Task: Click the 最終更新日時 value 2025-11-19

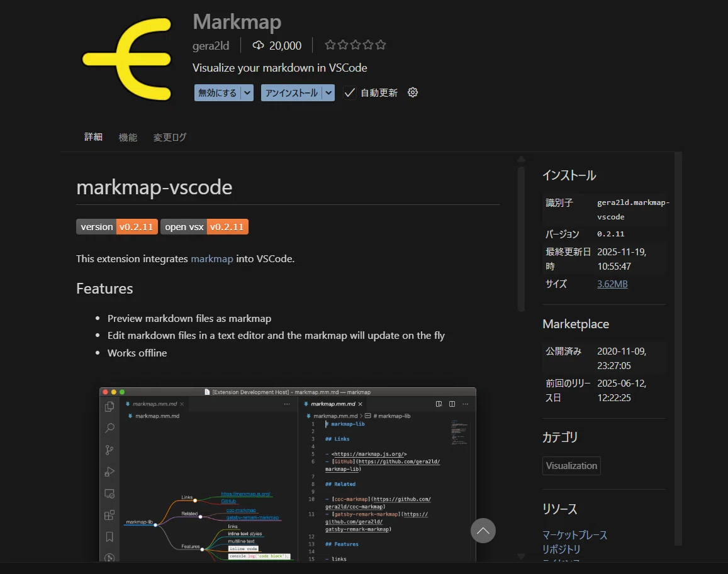Action: [x=622, y=259]
